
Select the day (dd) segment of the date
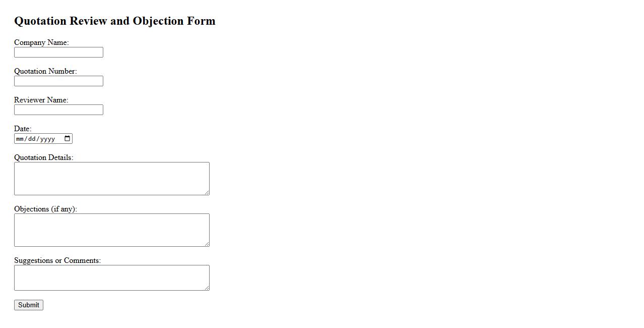tap(32, 139)
